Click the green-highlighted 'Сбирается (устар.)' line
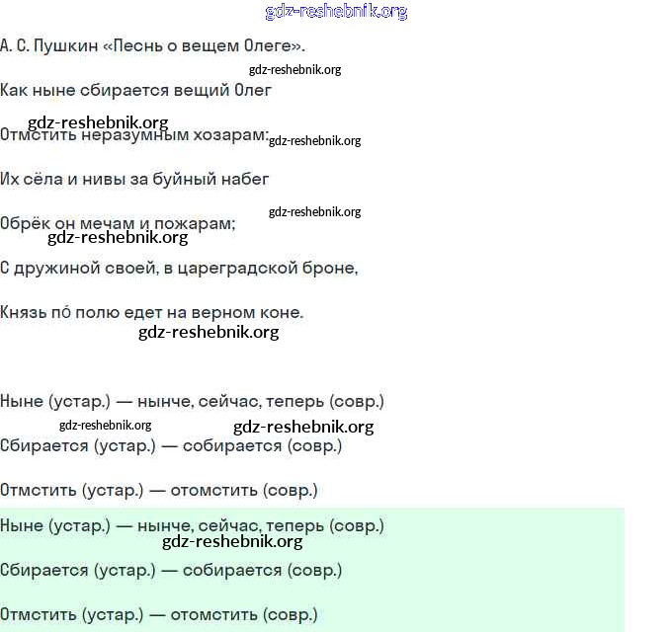 pyautogui.click(x=171, y=570)
